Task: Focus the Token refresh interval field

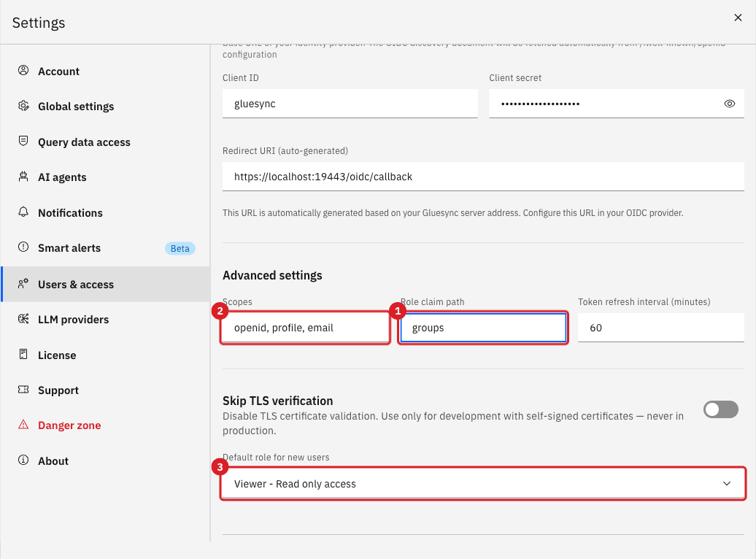Action: [x=661, y=328]
